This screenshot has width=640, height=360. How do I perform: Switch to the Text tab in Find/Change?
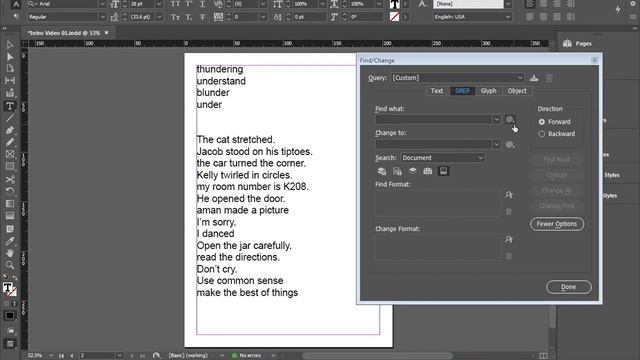[437, 91]
